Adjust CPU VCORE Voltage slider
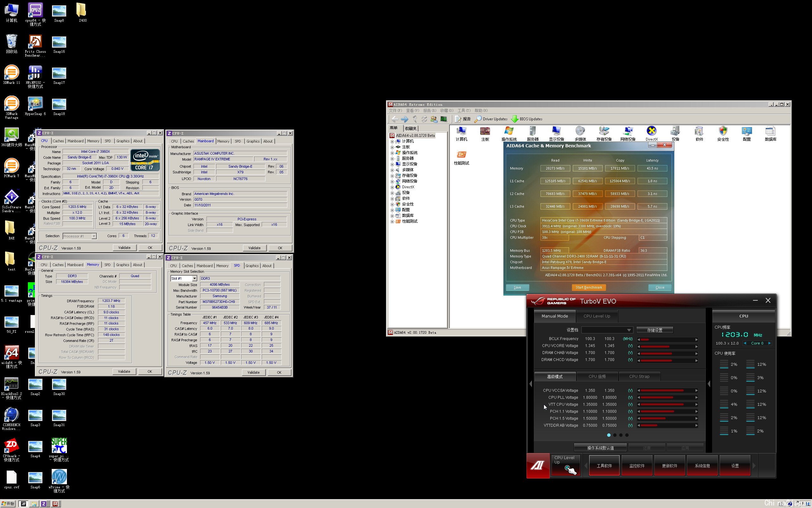The width and height of the screenshot is (812, 508). tap(667, 346)
